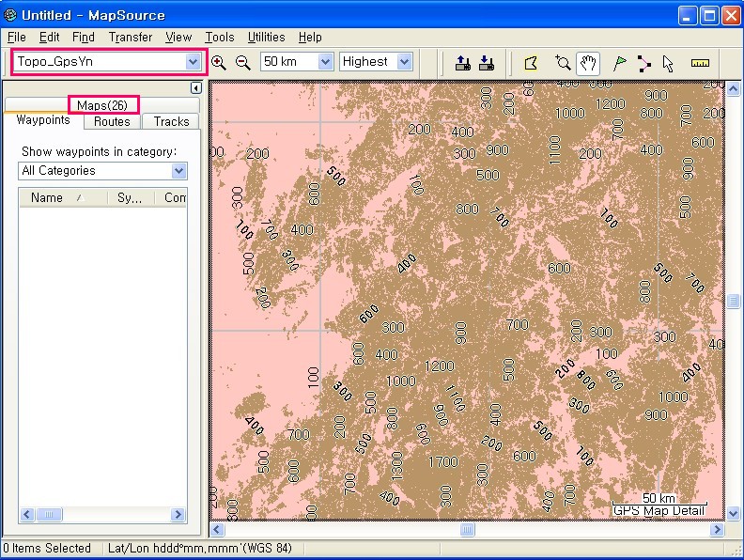Open the Help menu
Viewport: 744px width, 560px height.
coord(310,37)
